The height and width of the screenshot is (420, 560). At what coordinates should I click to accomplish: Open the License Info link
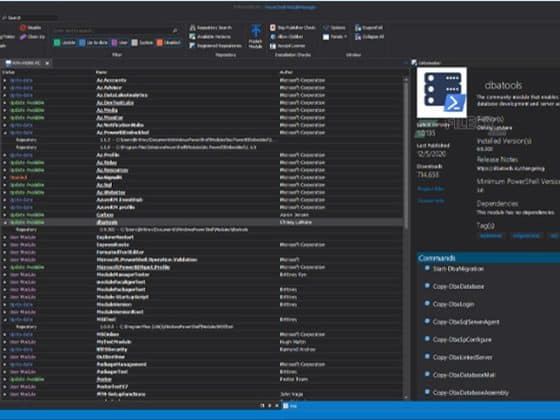click(431, 201)
